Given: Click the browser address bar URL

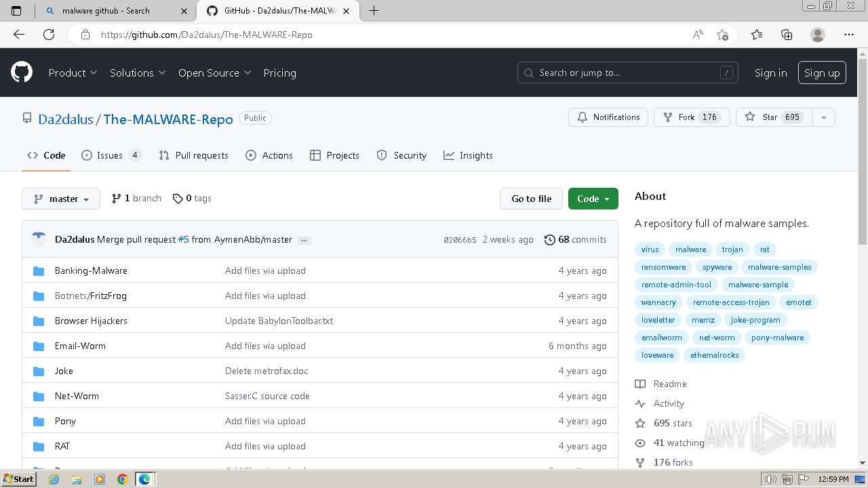Looking at the screenshot, I should coord(207,35).
